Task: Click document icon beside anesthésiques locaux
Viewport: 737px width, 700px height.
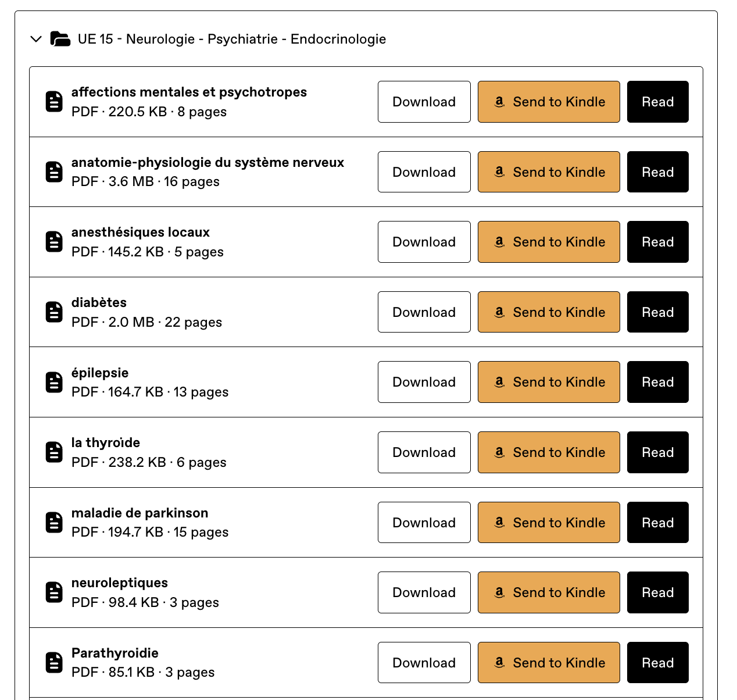Action: [x=54, y=242]
